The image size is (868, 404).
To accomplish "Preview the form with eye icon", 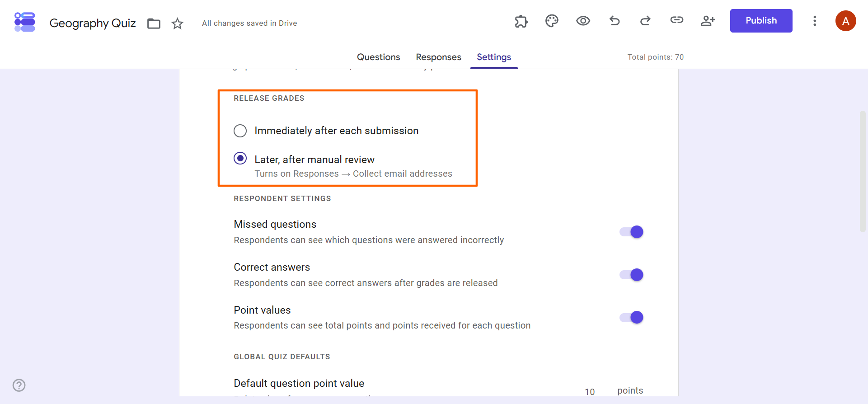I will click(583, 21).
